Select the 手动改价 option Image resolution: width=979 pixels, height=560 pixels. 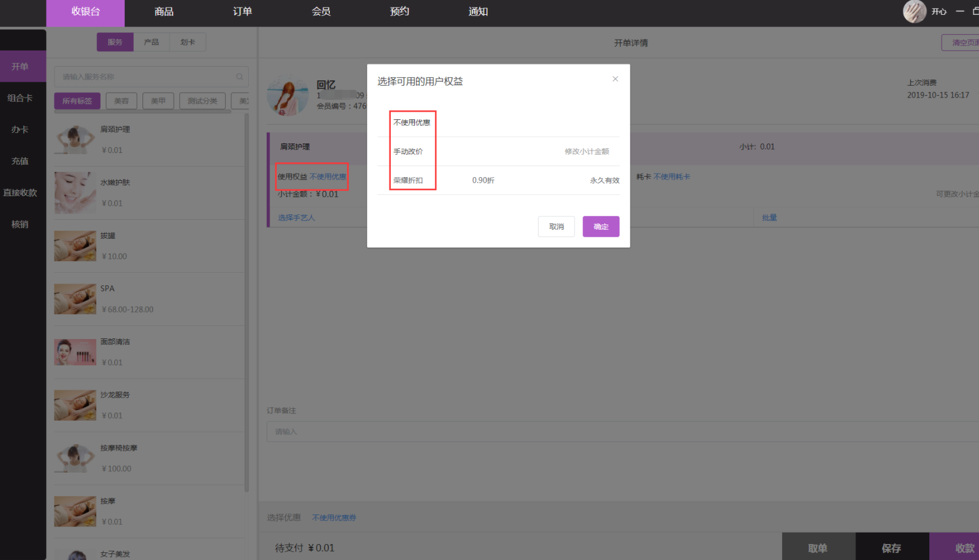tap(409, 151)
